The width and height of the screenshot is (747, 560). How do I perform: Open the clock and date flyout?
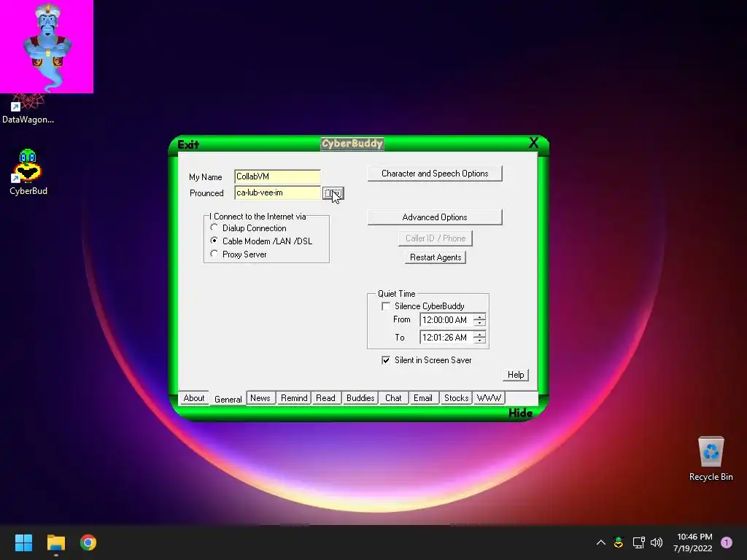693,542
